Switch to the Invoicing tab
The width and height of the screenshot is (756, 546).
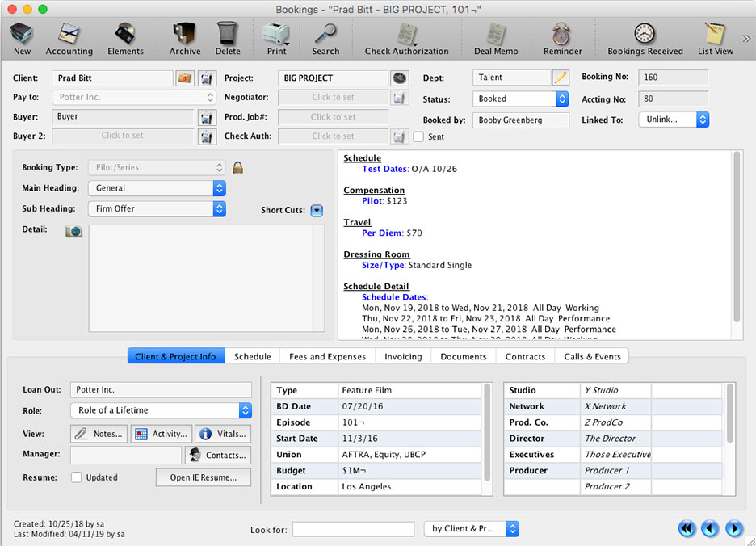[403, 356]
